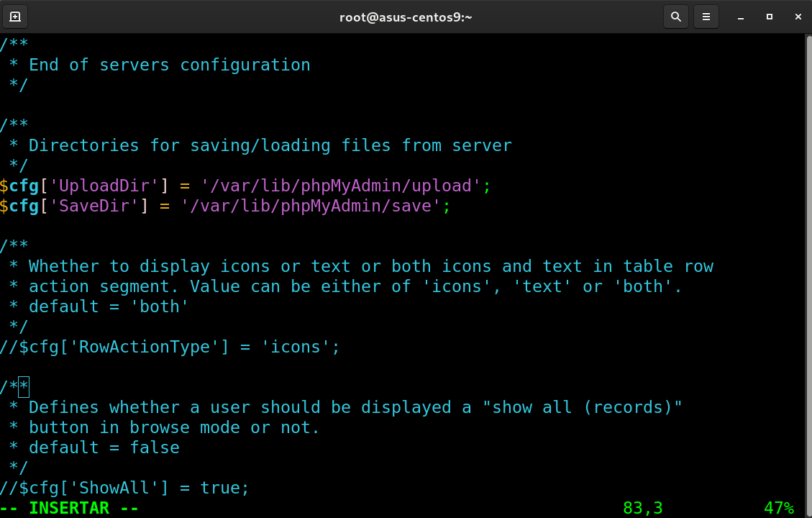Screen dimensions: 812x518
Task: Click the 'action segment. Value can be' line
Action: click(346, 286)
